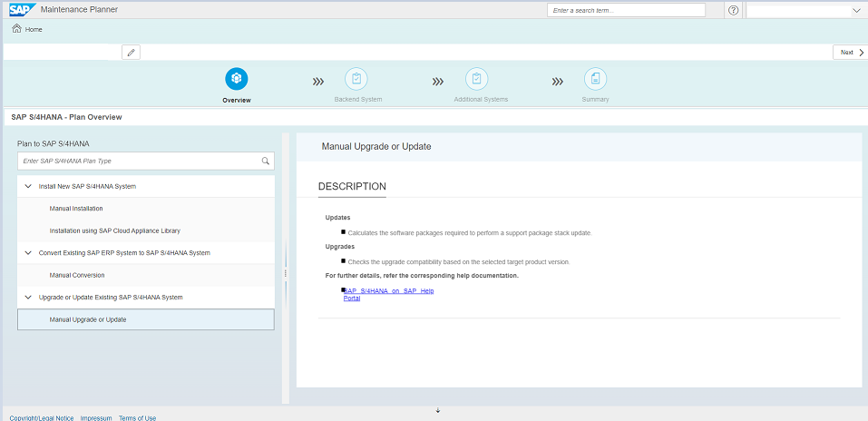
Task: Select the Backend System step icon
Action: click(x=356, y=79)
